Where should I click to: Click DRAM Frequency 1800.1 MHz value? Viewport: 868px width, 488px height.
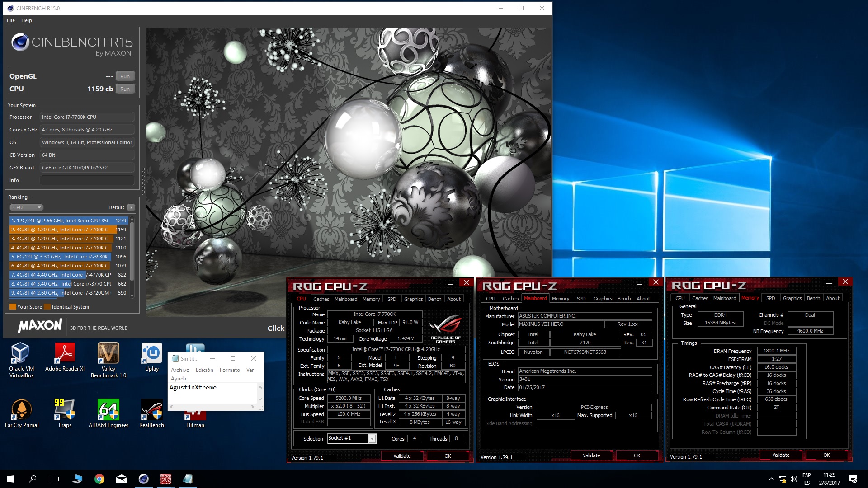pos(776,351)
